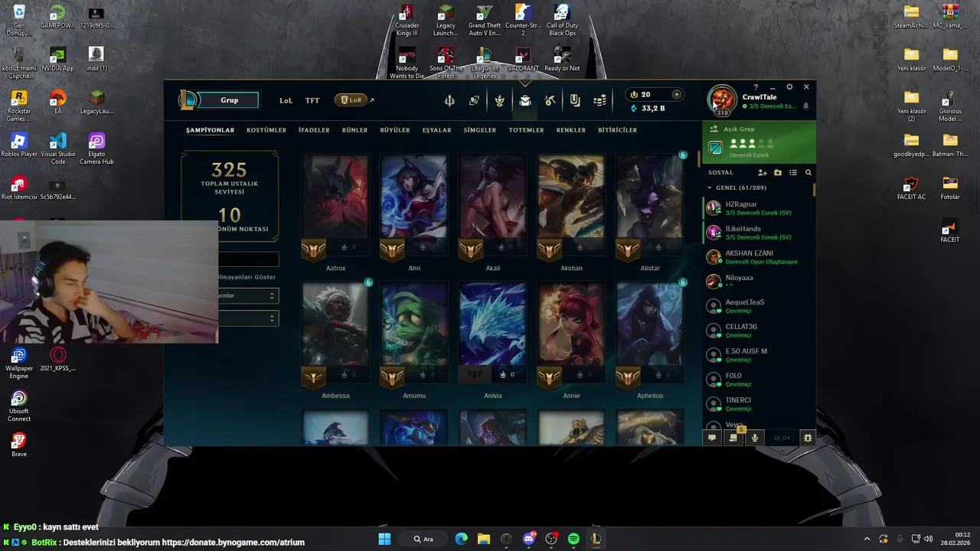980x551 pixels.
Task: Click the plus button to buy RP
Action: [x=676, y=94]
